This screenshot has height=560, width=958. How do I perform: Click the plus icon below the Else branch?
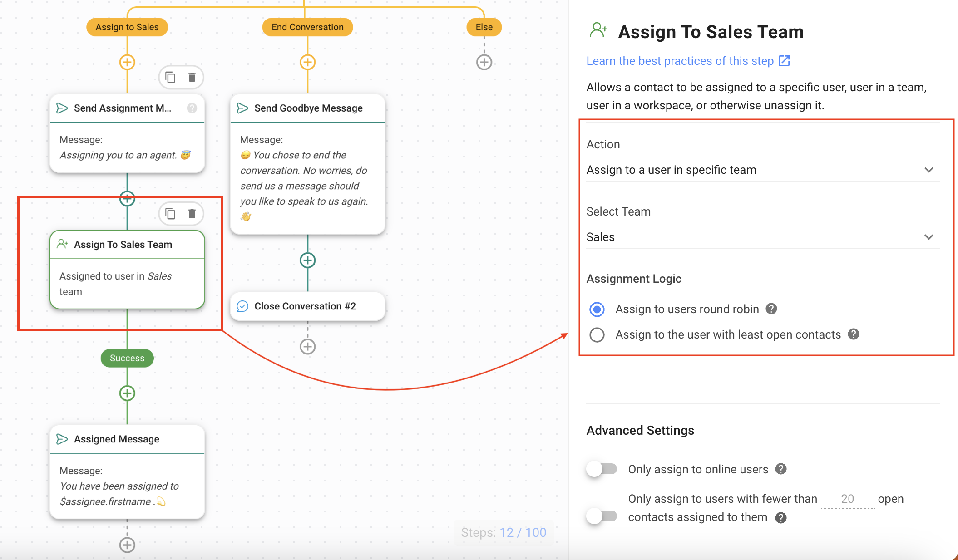coord(484,62)
